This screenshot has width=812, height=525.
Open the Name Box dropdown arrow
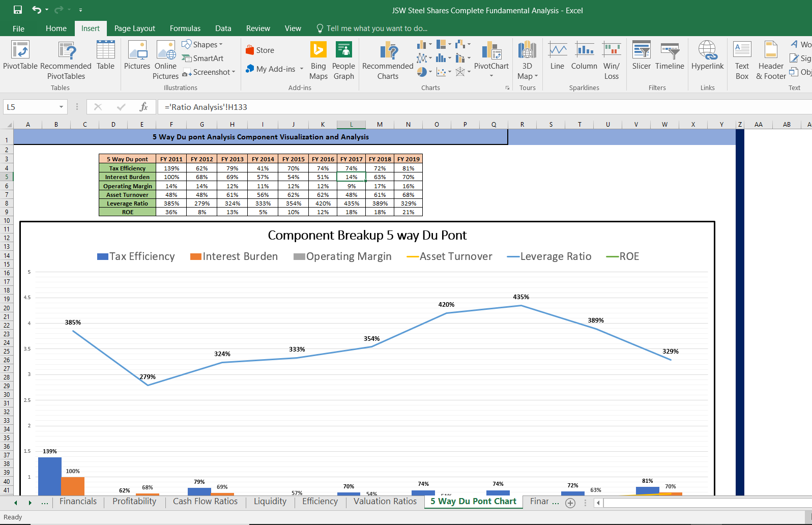(x=61, y=107)
